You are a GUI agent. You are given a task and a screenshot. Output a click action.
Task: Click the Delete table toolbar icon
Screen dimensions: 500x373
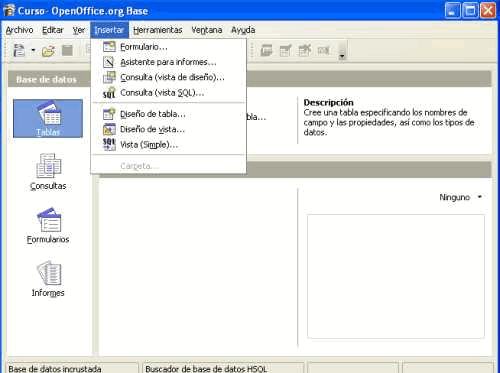[304, 50]
